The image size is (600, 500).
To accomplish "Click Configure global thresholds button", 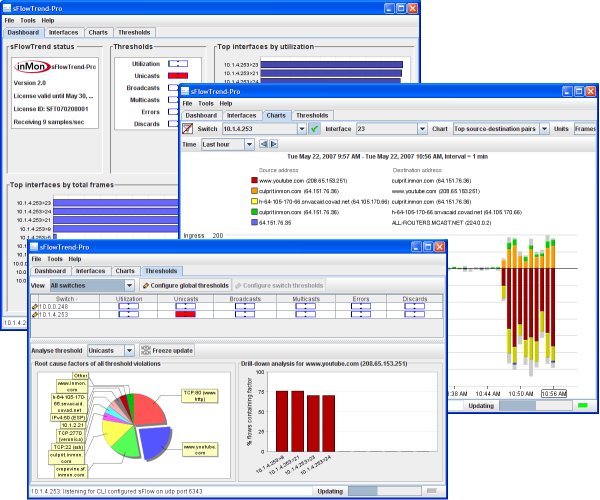I will point(184,285).
